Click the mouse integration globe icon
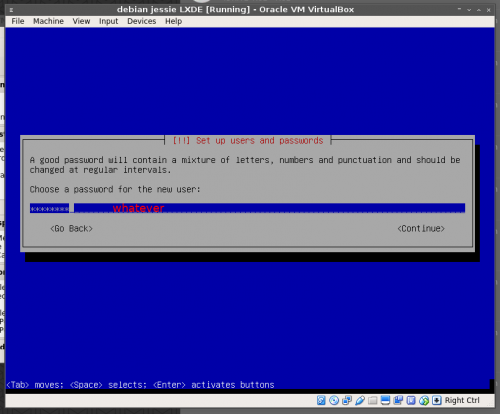Image resolution: width=500 pixels, height=414 pixels. point(424,400)
